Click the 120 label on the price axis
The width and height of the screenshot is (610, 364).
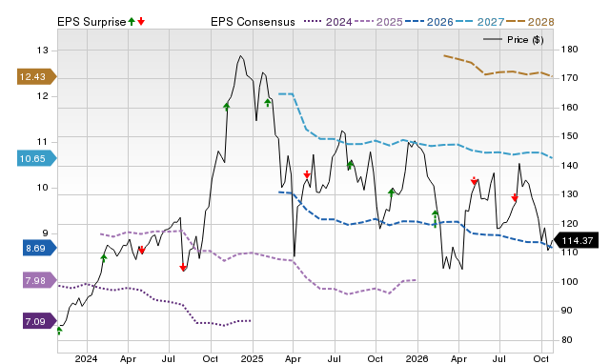tap(570, 224)
